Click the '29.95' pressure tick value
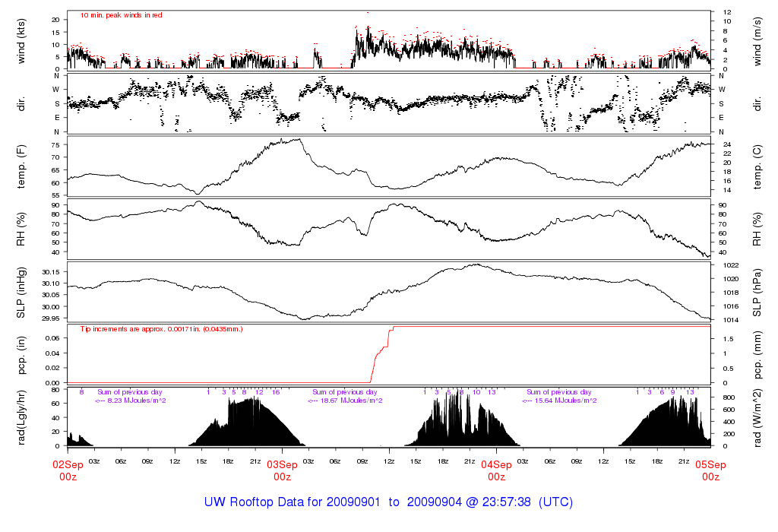This screenshot has height=532, width=778. click(51, 318)
